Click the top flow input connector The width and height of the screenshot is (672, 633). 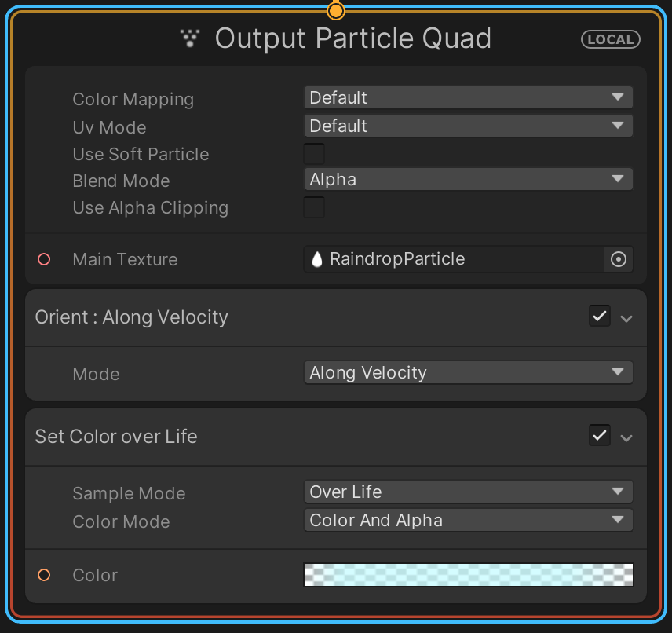pos(336,11)
